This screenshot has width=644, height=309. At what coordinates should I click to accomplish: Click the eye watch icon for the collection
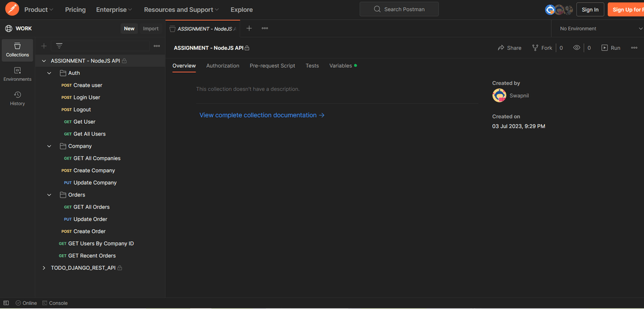point(577,48)
